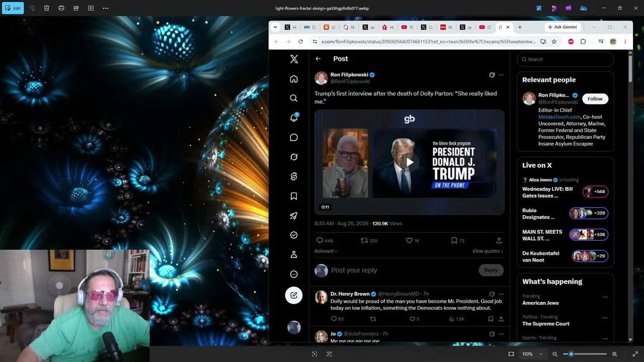The height and width of the screenshot is (362, 644).
Task: Open the rocket icon in X sidebar
Action: (x=294, y=216)
